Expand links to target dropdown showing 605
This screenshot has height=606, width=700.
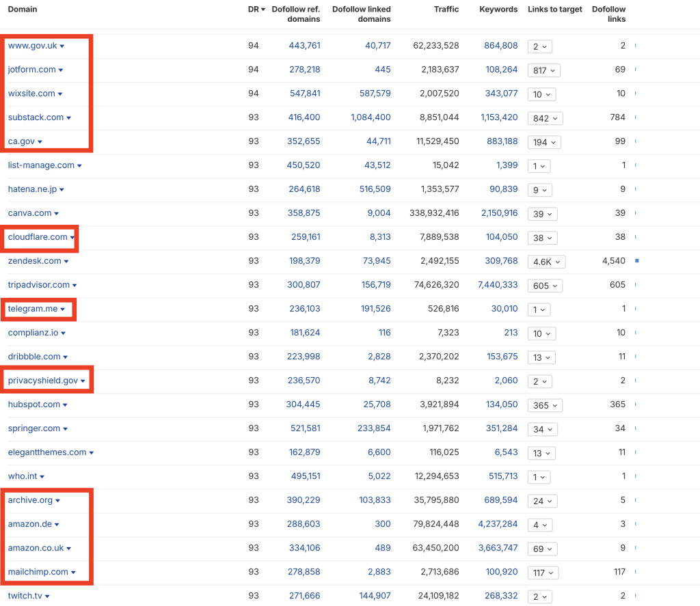(x=545, y=286)
